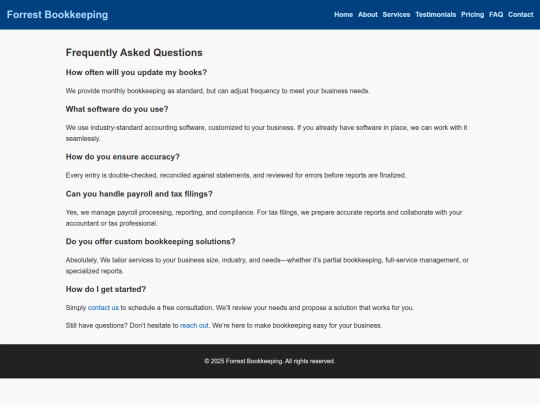Click the Forrest Bookkeeping site logo
This screenshot has height=405, width=540.
(57, 14)
